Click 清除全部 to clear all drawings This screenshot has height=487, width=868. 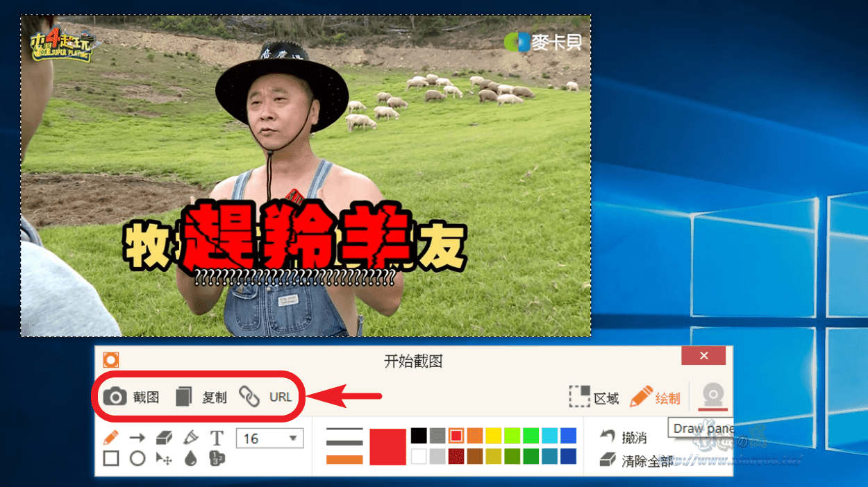coord(635,460)
